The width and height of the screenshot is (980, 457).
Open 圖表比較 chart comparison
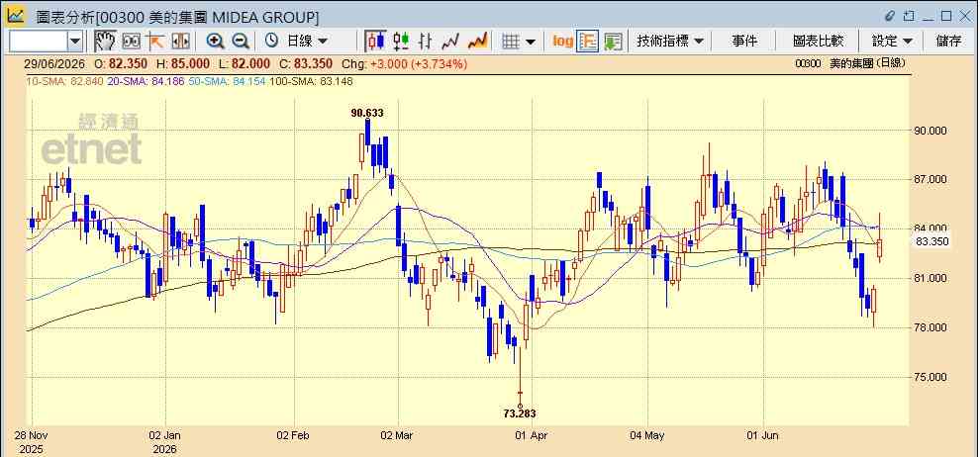point(818,42)
